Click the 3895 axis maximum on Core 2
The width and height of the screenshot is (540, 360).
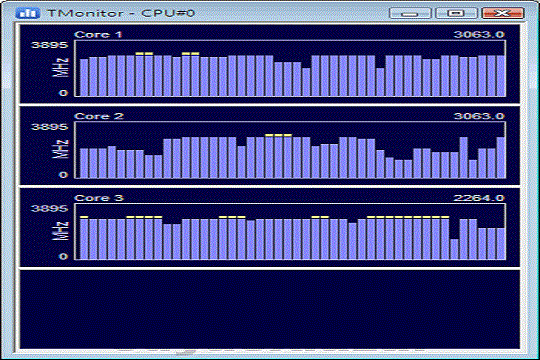(x=50, y=127)
